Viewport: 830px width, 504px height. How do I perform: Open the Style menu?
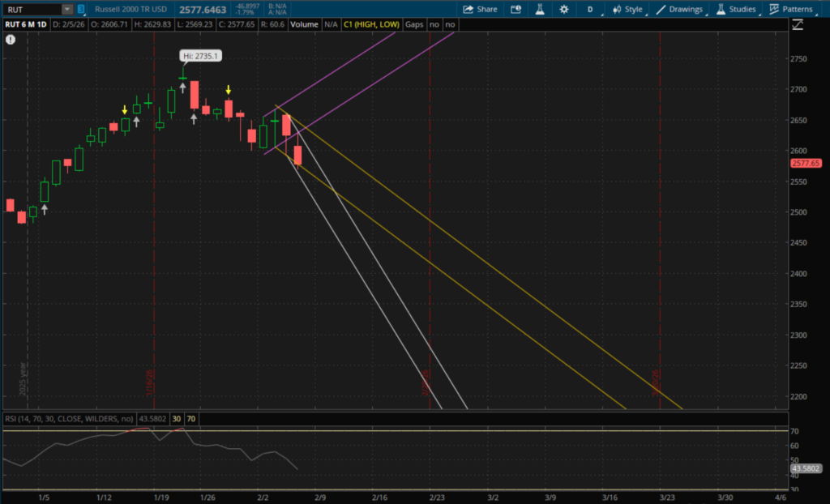tap(627, 10)
